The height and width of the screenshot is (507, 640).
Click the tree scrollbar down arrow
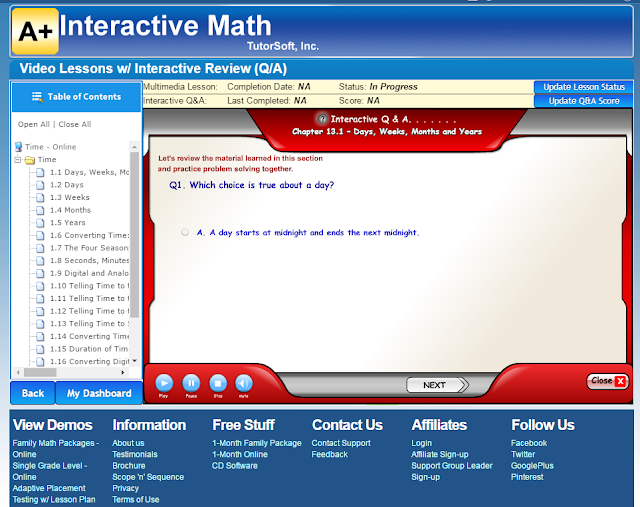click(134, 361)
